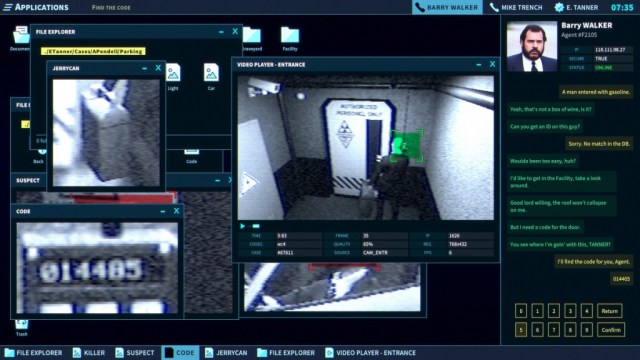
Task: Play the entrance video
Action: tap(242, 226)
